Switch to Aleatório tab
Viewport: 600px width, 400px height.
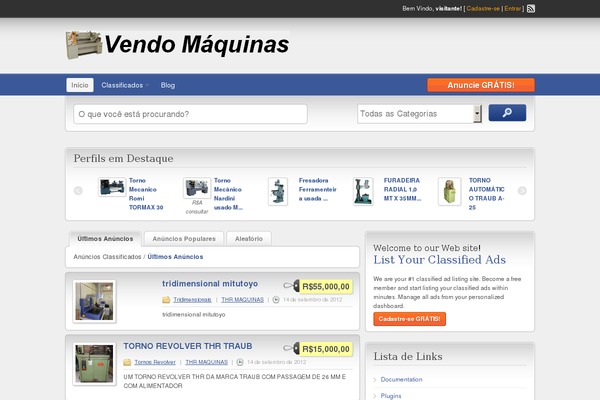(249, 238)
